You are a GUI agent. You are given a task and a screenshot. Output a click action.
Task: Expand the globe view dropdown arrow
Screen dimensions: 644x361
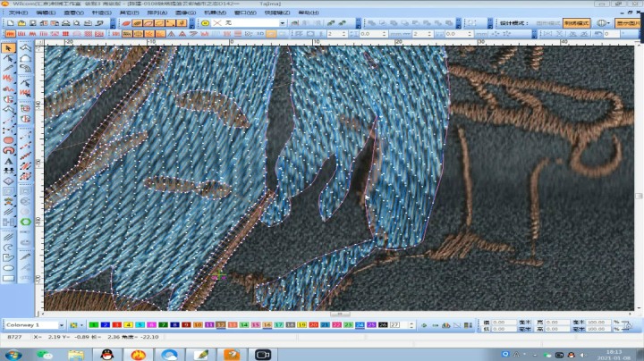(x=609, y=23)
